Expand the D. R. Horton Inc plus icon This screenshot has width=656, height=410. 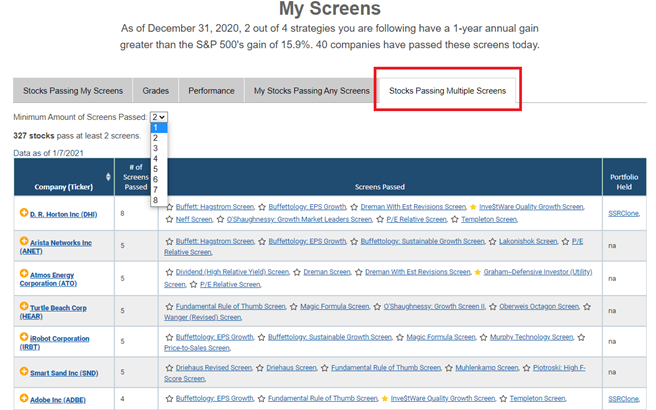pyautogui.click(x=24, y=213)
